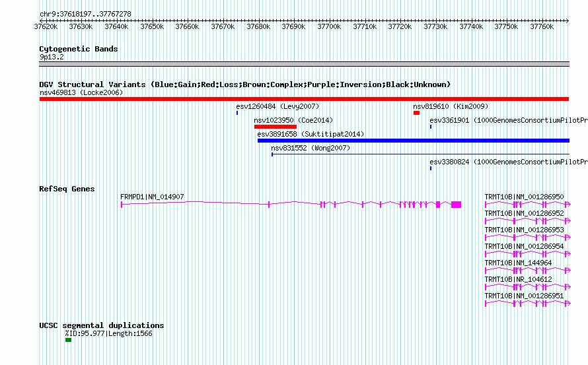Click the 37700k ruler position
Screen dimensions: 588x365
[x=329, y=26]
